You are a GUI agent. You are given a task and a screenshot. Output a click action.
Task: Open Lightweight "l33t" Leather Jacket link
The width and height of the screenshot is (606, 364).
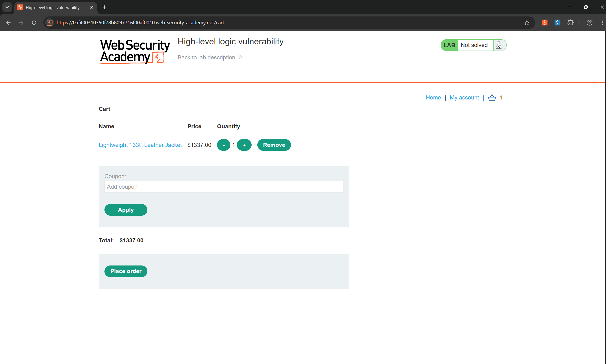click(x=140, y=145)
